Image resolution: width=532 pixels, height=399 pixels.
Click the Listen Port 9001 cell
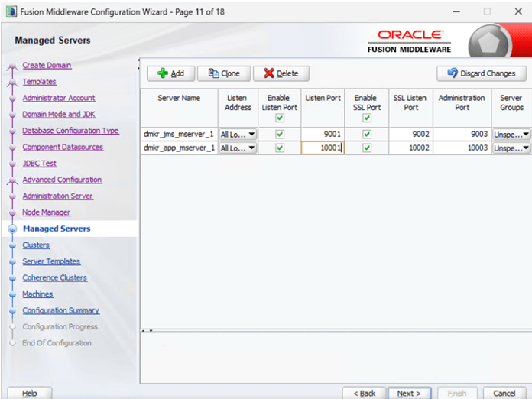coord(323,135)
